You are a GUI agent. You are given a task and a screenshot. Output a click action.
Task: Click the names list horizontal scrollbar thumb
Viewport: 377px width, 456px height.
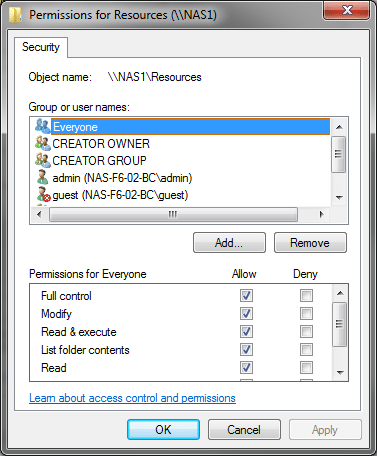(x=173, y=214)
